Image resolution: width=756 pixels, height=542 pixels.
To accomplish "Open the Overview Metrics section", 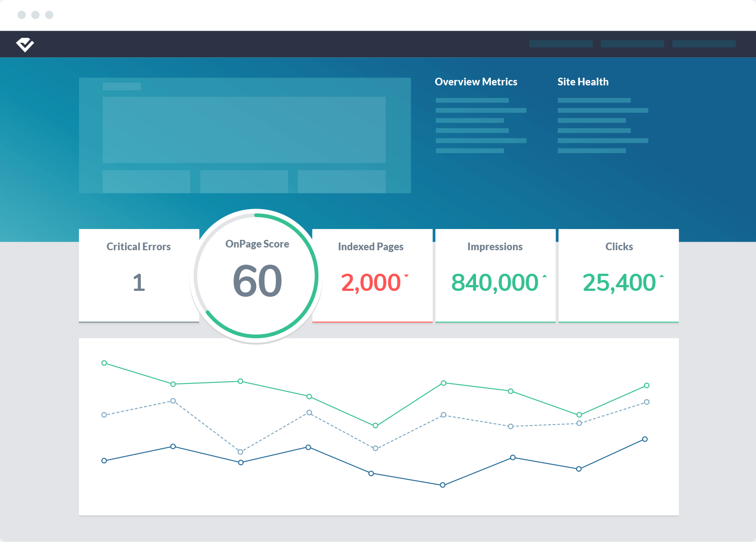I will coord(476,82).
